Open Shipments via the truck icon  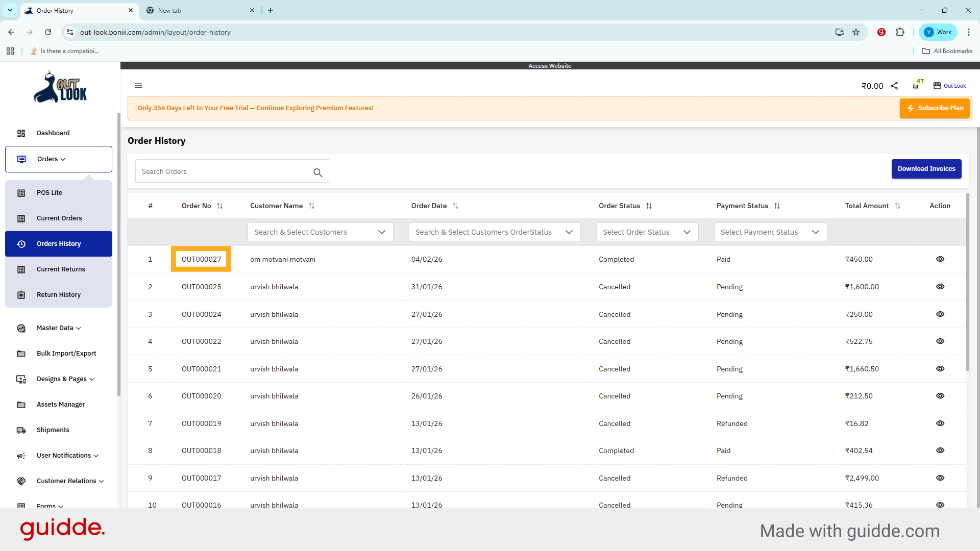pos(21,430)
